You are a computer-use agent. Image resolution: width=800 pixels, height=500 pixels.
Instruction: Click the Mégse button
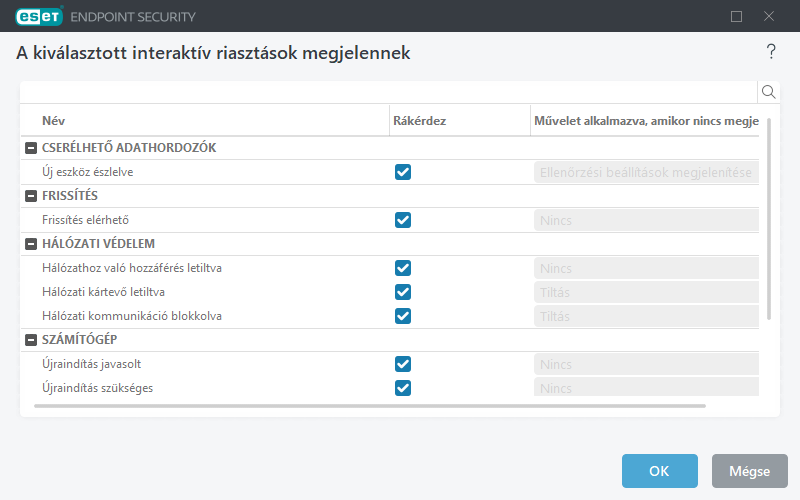click(x=749, y=471)
